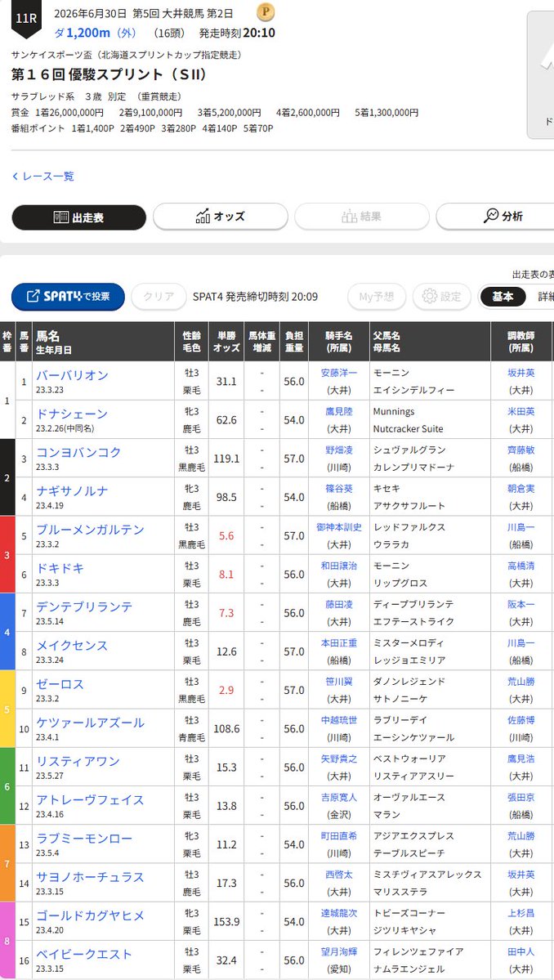Image resolution: width=554 pixels, height=980 pixels.
Task: Select the 出走表 tab
Action: tap(78, 217)
